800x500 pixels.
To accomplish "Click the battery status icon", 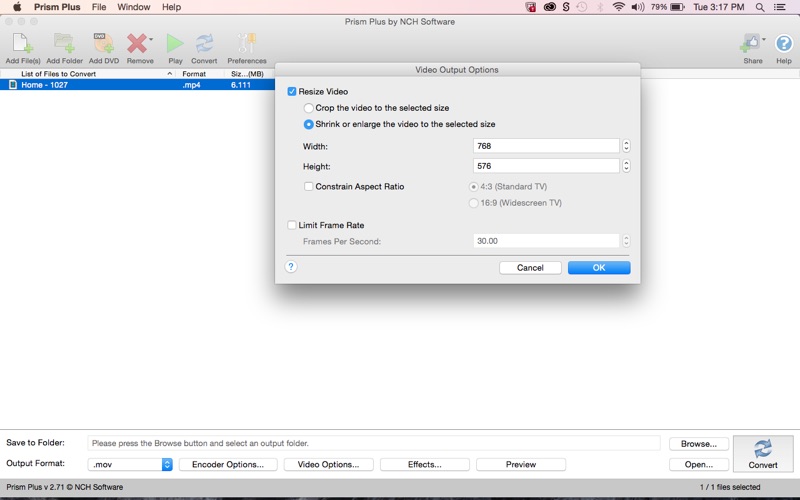I will (x=677, y=7).
